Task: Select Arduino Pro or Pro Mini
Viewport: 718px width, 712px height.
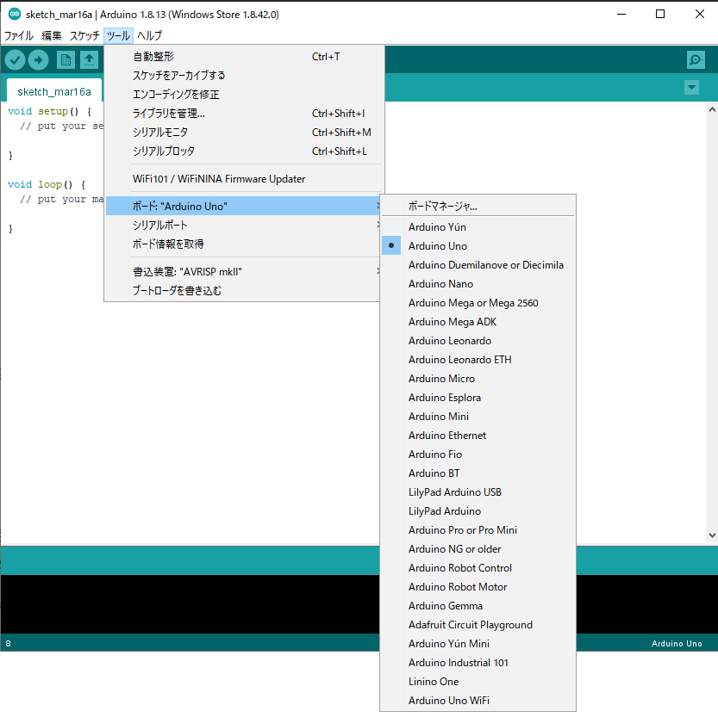Action: [478, 530]
